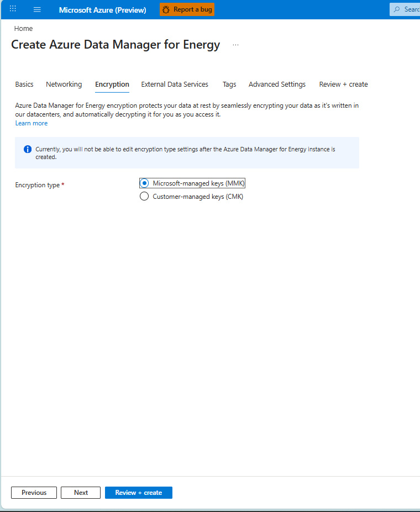The image size is (420, 512).
Task: Switch to the Networking tab
Action: click(x=64, y=85)
